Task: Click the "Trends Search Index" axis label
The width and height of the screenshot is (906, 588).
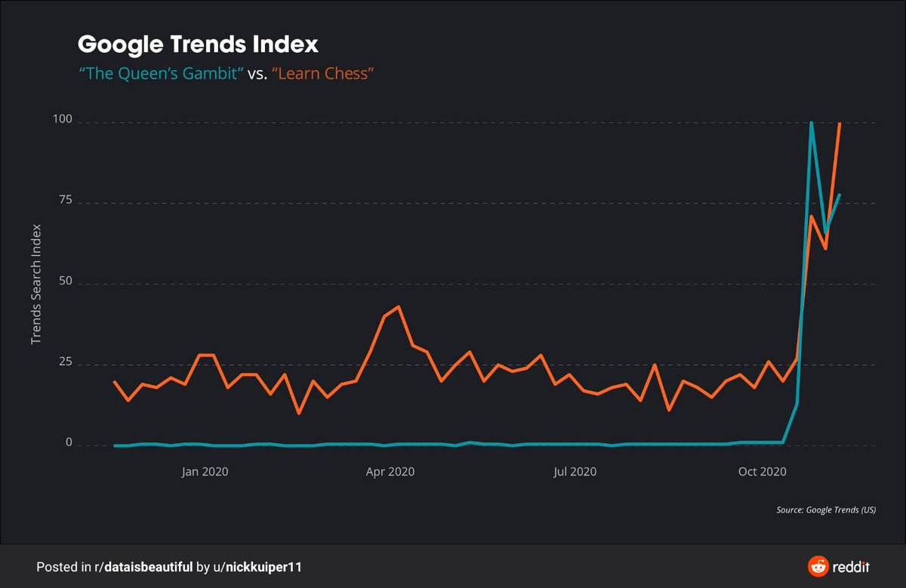Action: 35,284
